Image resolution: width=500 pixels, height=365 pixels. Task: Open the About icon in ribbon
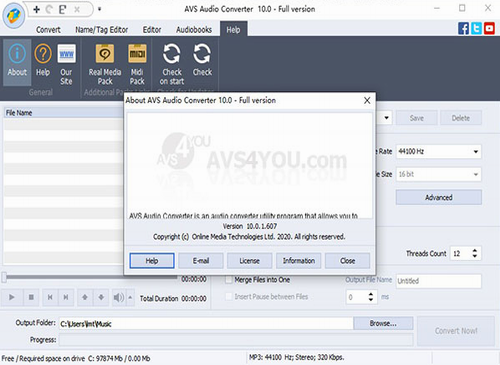pos(17,61)
